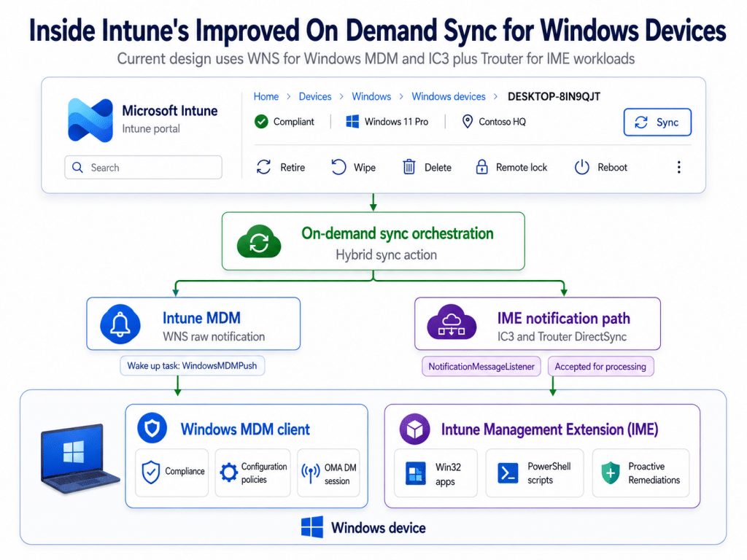Viewport: 747px width, 560px height.
Task: Click the Windows MDM client shield icon
Action: pos(152,428)
